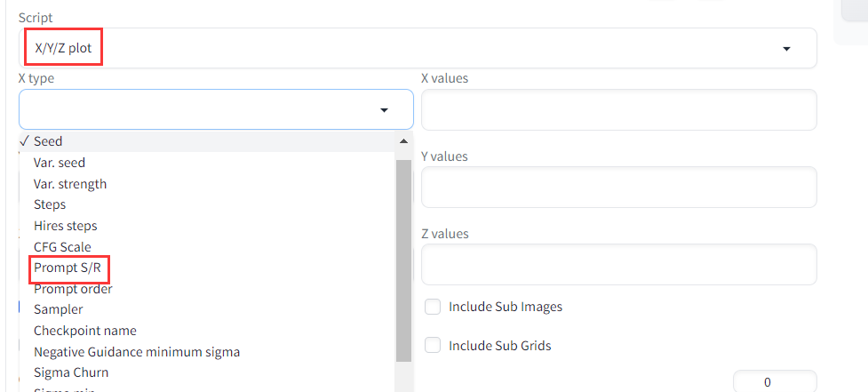Select CFG Scale option
This screenshot has width=868, height=392.
coord(62,247)
